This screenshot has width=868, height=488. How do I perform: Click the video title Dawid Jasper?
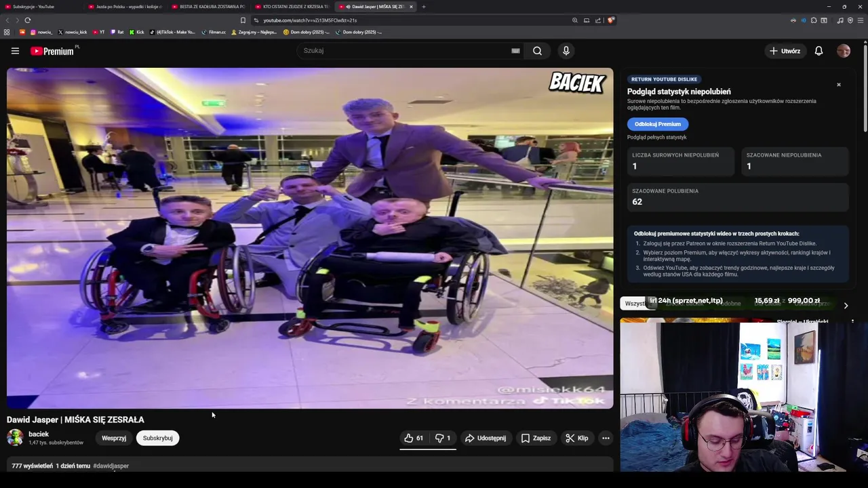point(75,420)
